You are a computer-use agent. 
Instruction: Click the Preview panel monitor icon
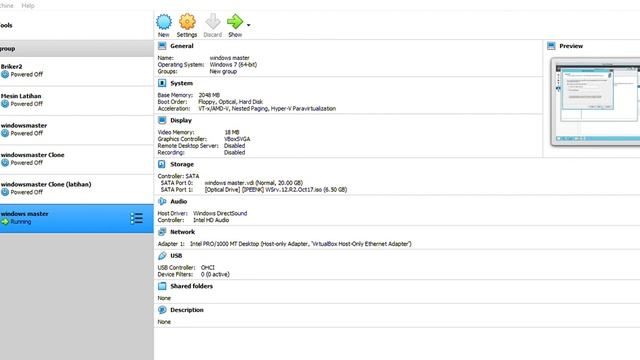pos(551,46)
